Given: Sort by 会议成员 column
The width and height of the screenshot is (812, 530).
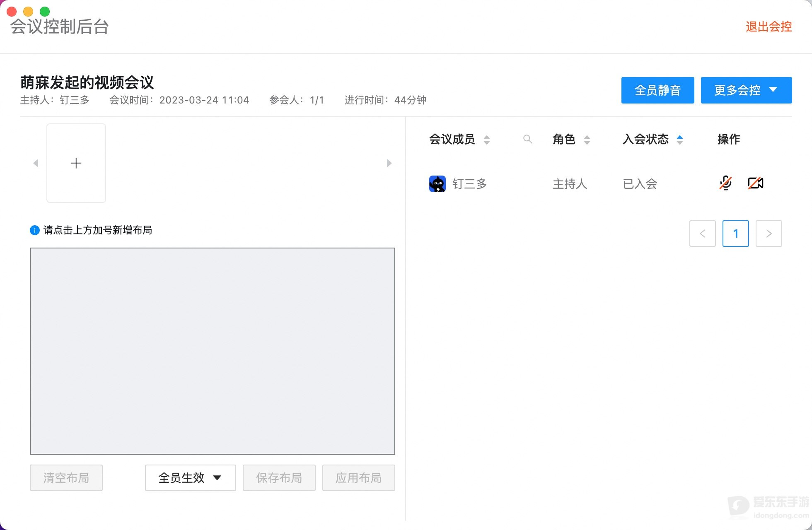Looking at the screenshot, I should click(x=487, y=140).
